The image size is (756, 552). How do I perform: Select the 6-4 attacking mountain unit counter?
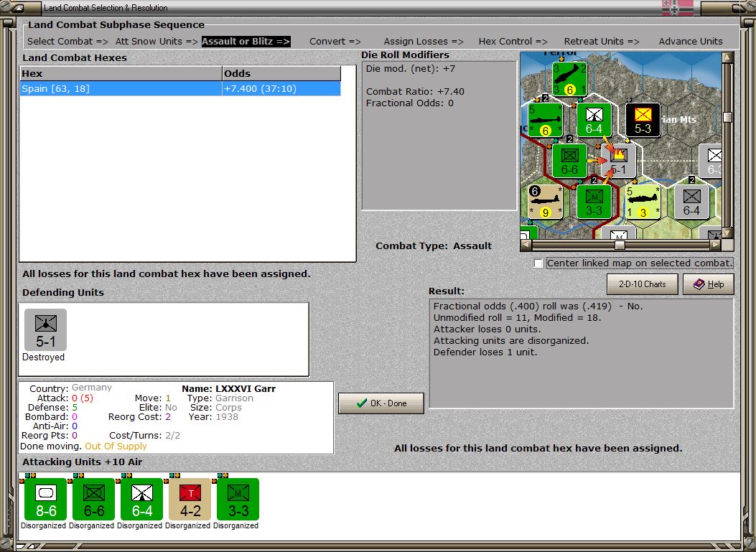point(141,499)
